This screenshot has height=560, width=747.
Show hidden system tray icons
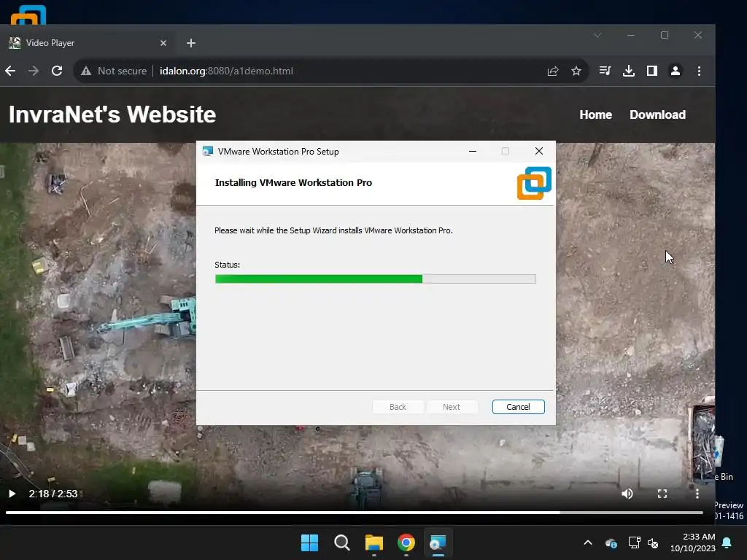588,542
